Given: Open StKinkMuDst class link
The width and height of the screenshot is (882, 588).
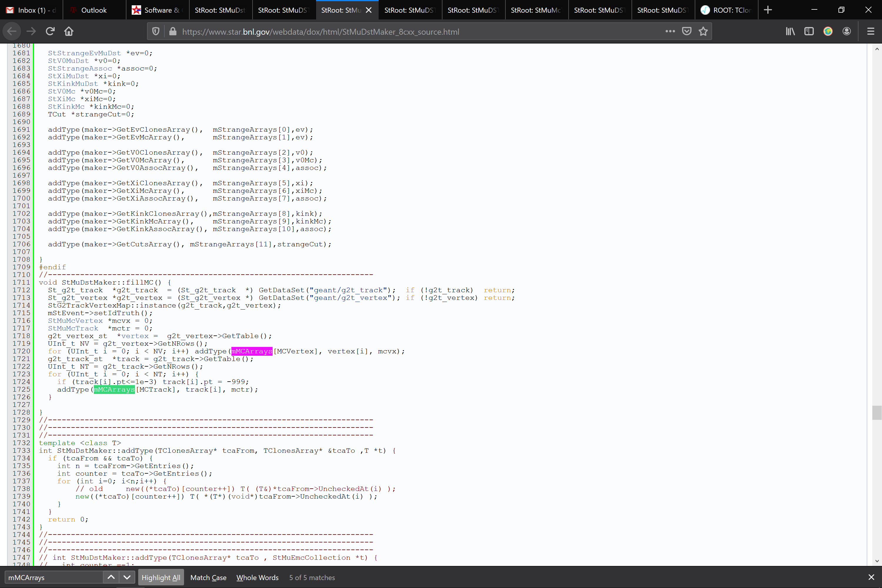Looking at the screenshot, I should point(73,83).
